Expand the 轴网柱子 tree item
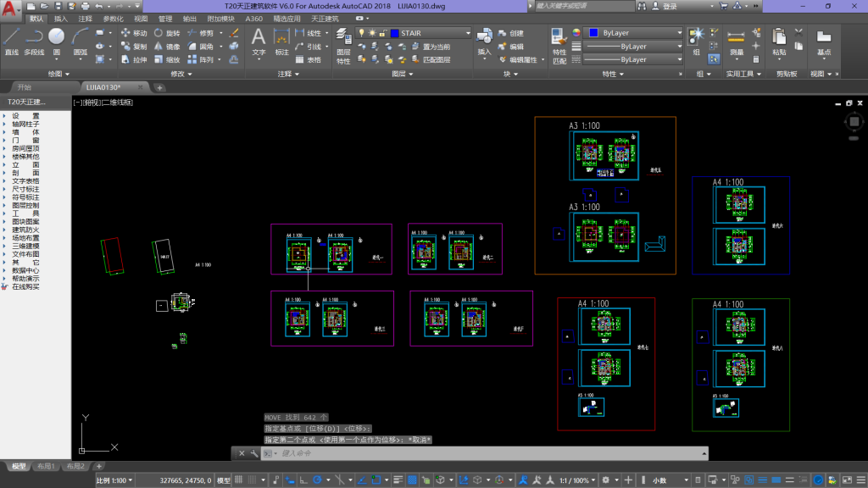This screenshot has width=868, height=488. (25, 124)
